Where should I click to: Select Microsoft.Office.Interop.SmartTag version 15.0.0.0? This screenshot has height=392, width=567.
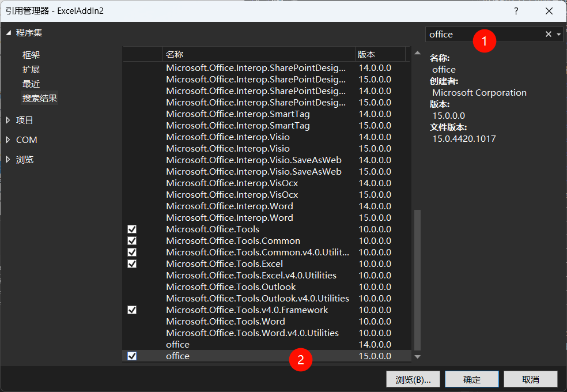[267, 126]
